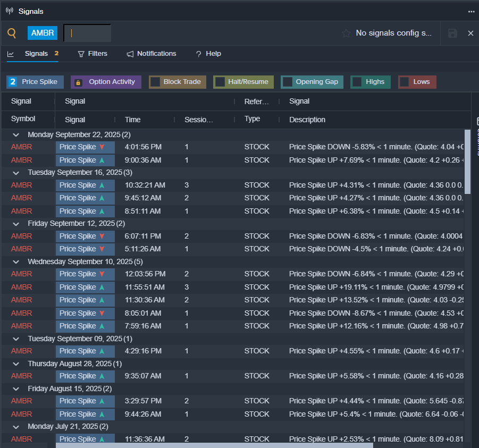Click the Time column header

tap(133, 120)
